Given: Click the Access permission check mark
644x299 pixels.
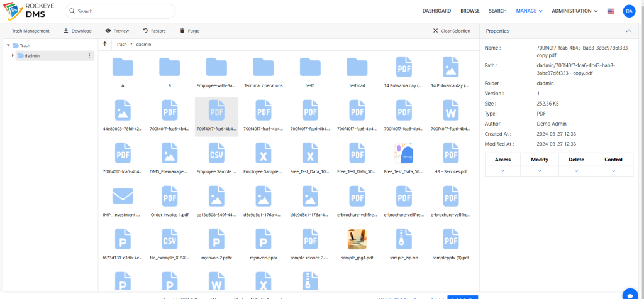Looking at the screenshot, I should pyautogui.click(x=502, y=171).
